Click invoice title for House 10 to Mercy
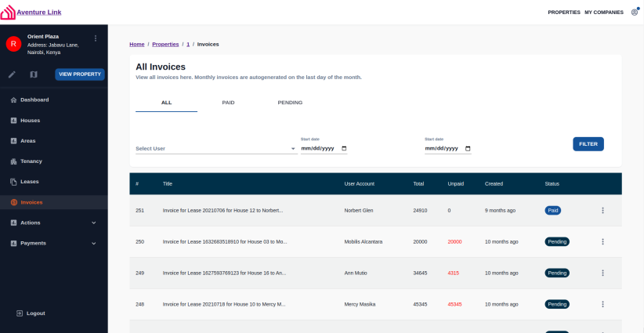 tap(224, 304)
